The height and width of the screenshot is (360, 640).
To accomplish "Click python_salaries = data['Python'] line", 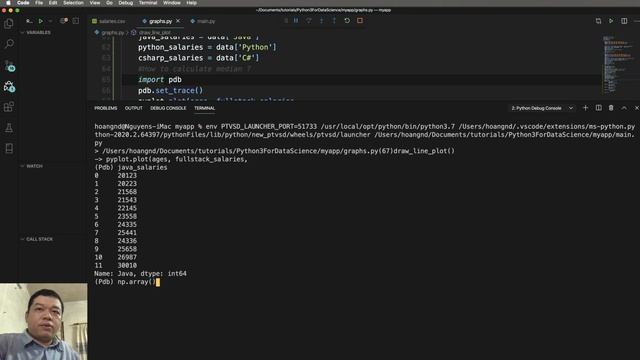I will (207, 47).
